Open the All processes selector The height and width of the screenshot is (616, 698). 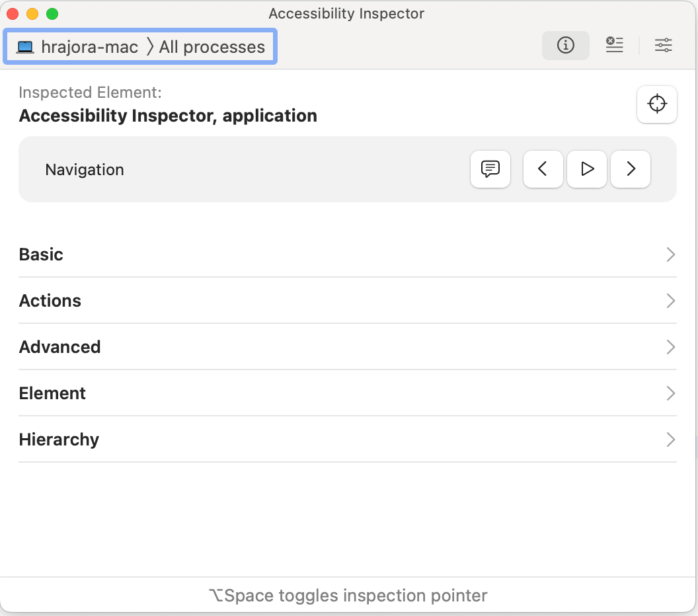[212, 46]
